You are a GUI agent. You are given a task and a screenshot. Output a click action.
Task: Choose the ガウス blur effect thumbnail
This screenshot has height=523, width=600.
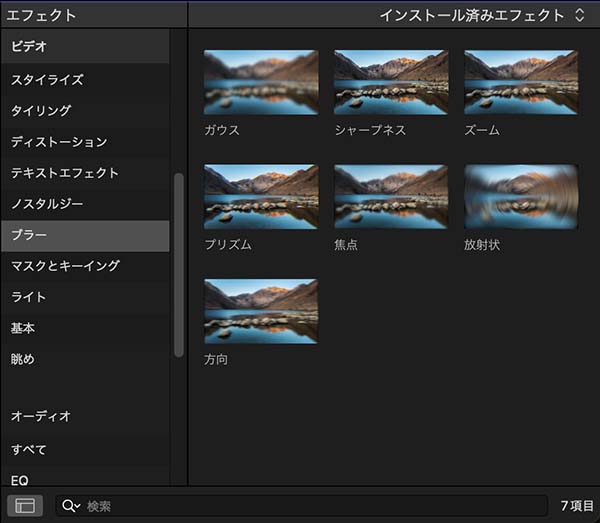coord(261,82)
